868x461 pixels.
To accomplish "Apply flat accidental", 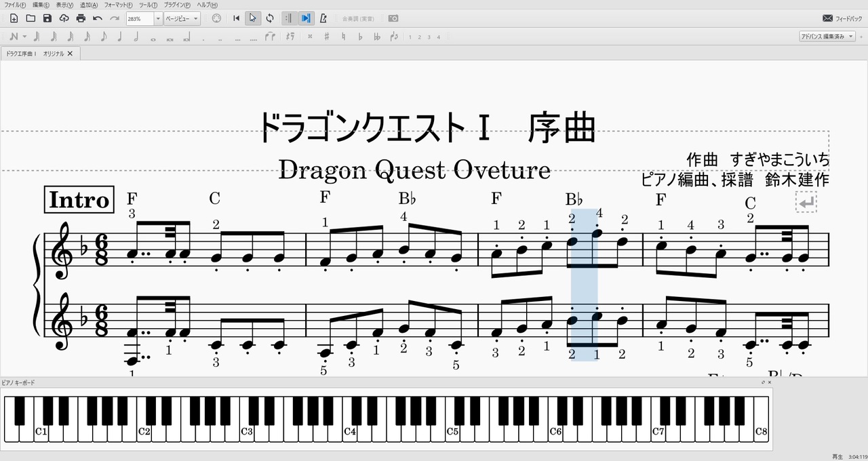I will 360,37.
